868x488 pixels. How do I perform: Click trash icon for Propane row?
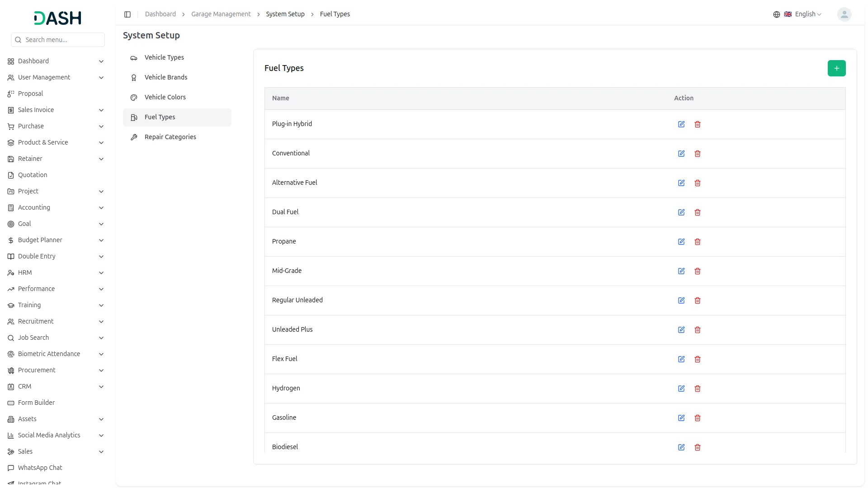coord(698,242)
